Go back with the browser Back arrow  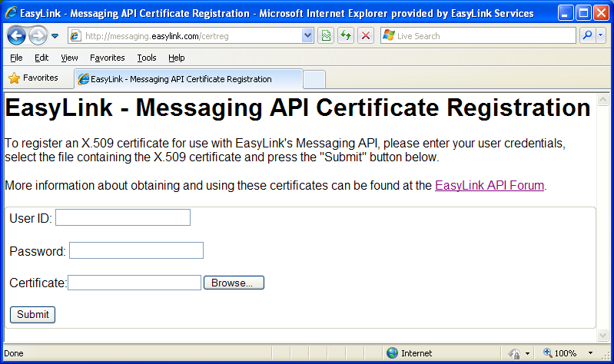(x=16, y=36)
